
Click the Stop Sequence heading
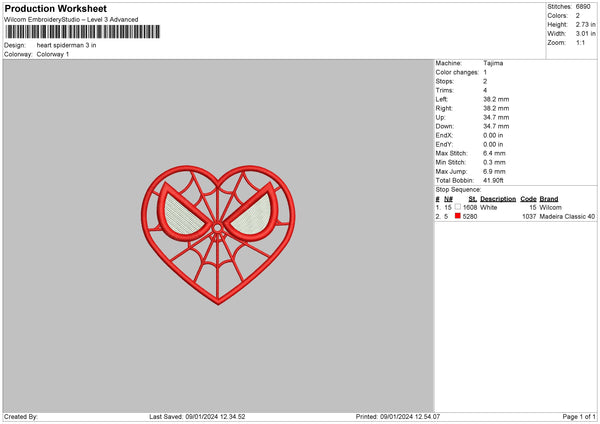pyautogui.click(x=458, y=190)
